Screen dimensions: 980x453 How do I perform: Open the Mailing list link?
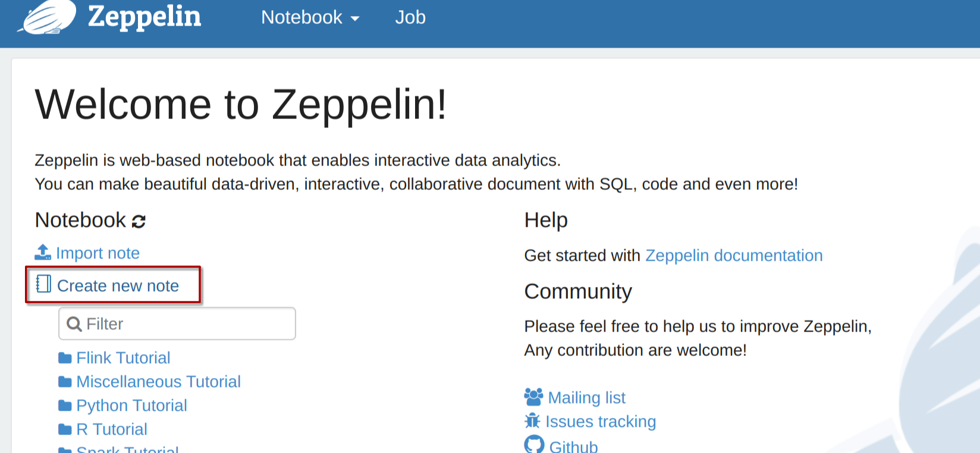pyautogui.click(x=586, y=398)
